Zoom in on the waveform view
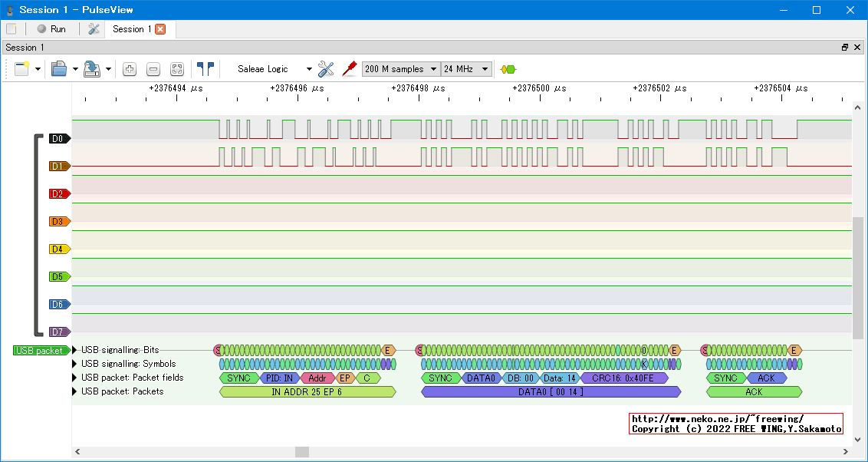868x462 pixels. (x=130, y=69)
